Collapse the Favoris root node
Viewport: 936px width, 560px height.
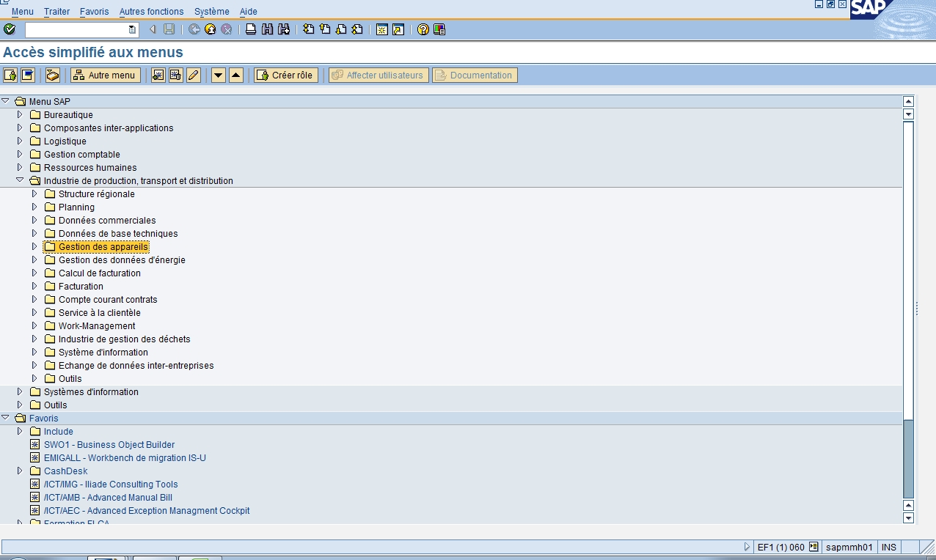(5, 417)
